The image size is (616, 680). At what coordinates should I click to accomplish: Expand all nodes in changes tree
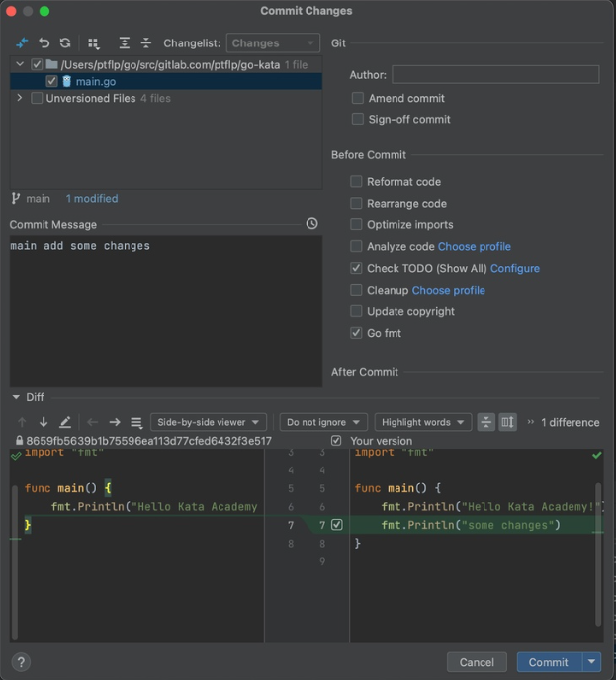click(x=124, y=43)
